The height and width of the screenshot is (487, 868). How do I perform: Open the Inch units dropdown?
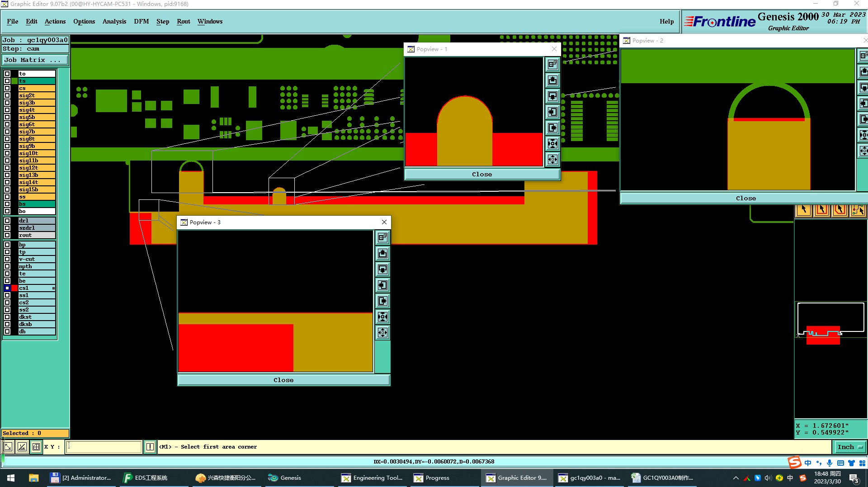[x=850, y=447]
